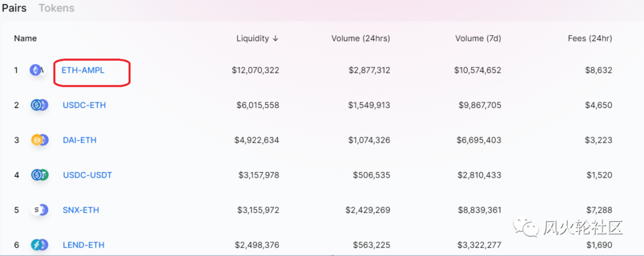Open the USDC-ETH pair link
Image resolution: width=644 pixels, height=256 pixels.
tap(84, 105)
